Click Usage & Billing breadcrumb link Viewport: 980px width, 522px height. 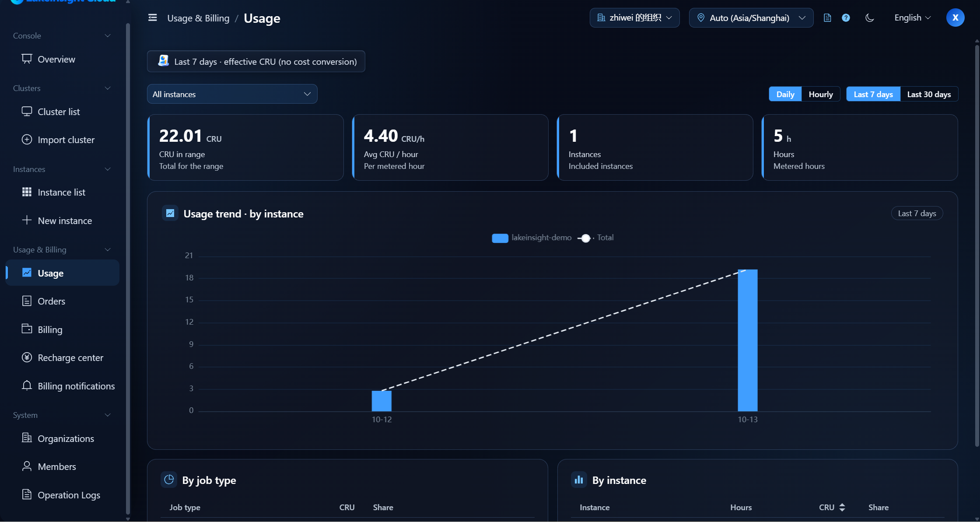pos(198,18)
